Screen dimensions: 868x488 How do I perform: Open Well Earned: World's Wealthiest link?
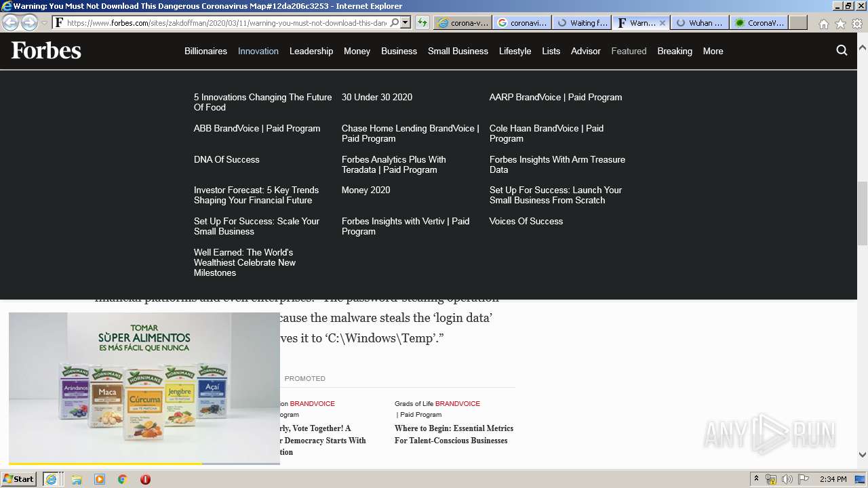pos(245,262)
